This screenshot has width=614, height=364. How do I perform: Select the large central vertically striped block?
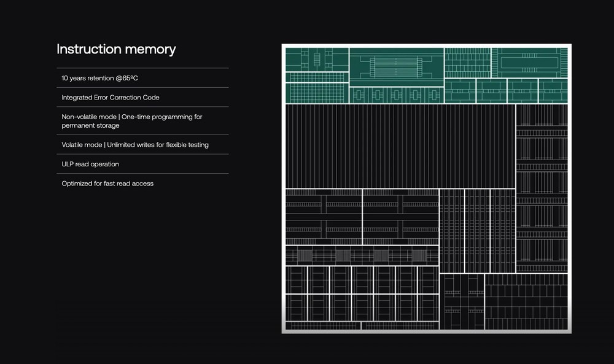click(x=400, y=146)
